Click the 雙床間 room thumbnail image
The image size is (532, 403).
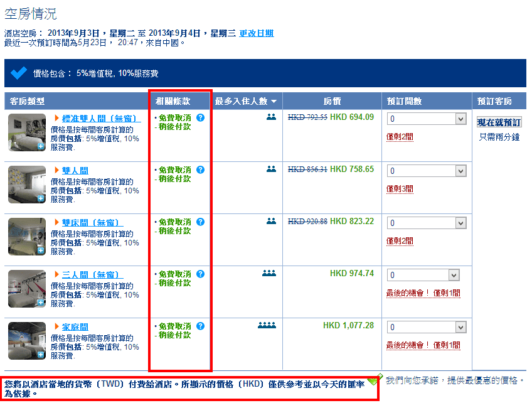pos(26,237)
